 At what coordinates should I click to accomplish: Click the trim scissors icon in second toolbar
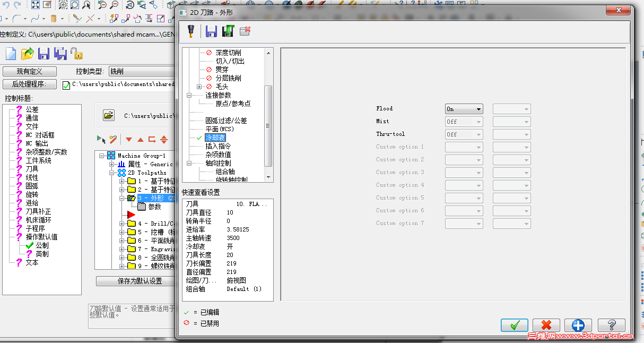77,19
